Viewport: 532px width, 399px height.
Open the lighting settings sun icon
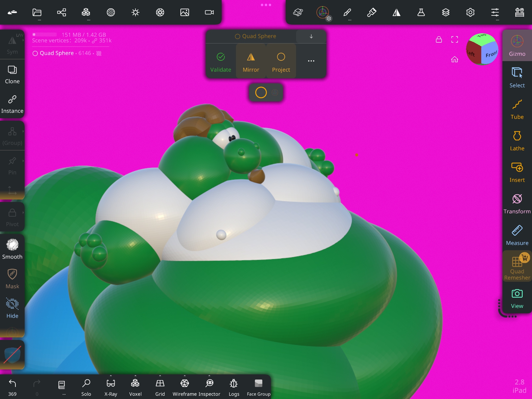pyautogui.click(x=135, y=12)
